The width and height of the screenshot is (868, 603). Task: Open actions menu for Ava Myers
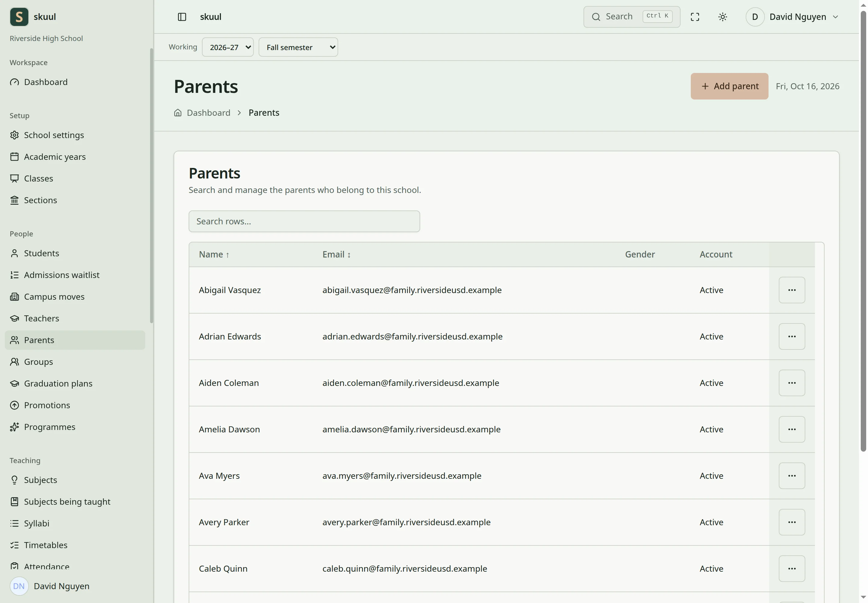792,476
